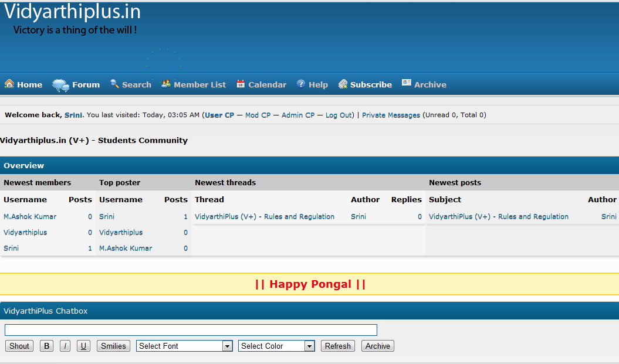The width and height of the screenshot is (619, 364).
Task: Click the Home icon in navigation bar
Action: point(8,84)
